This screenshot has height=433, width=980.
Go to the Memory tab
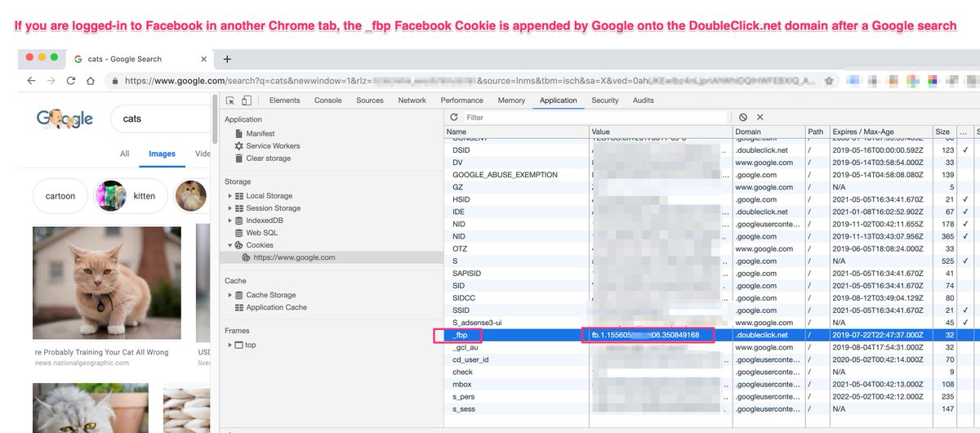511,100
